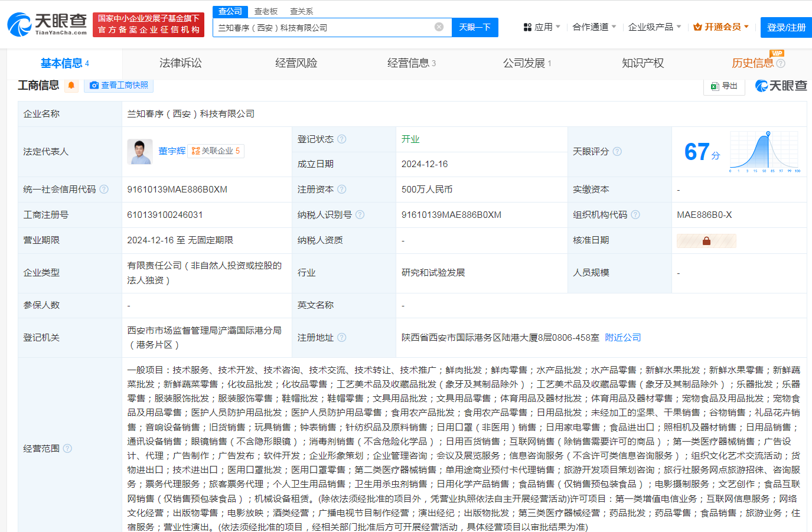The image size is (812, 532).
Task: Expand the 合作通道 dropdown
Action: pyautogui.click(x=594, y=27)
